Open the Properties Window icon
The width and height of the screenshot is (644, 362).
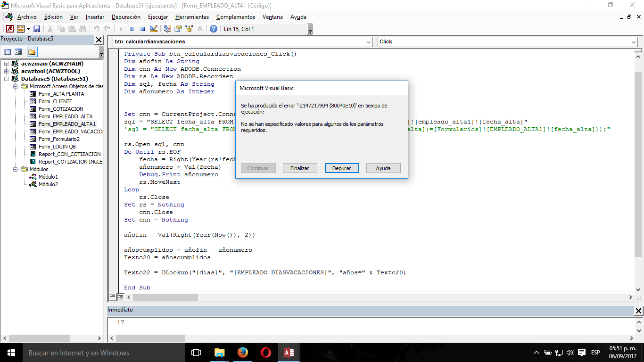point(177,28)
